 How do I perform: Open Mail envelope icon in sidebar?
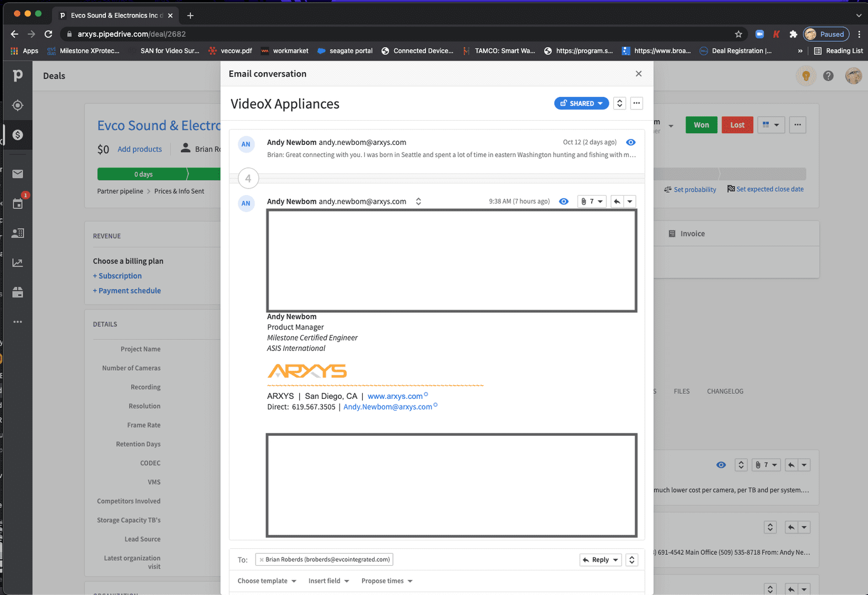(18, 174)
